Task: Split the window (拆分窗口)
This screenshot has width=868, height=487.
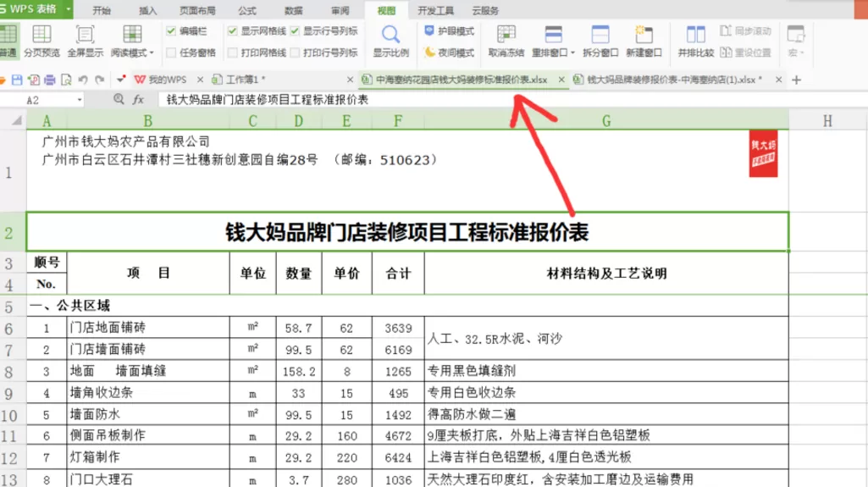Action: pyautogui.click(x=600, y=41)
